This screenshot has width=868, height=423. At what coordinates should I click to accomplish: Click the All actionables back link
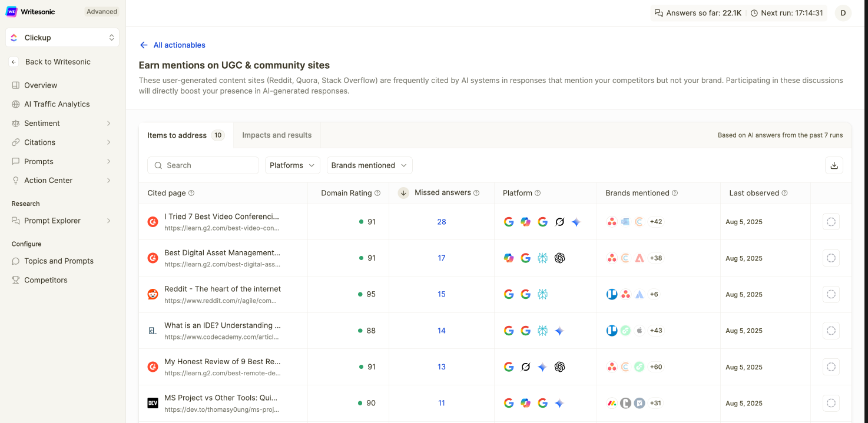173,45
